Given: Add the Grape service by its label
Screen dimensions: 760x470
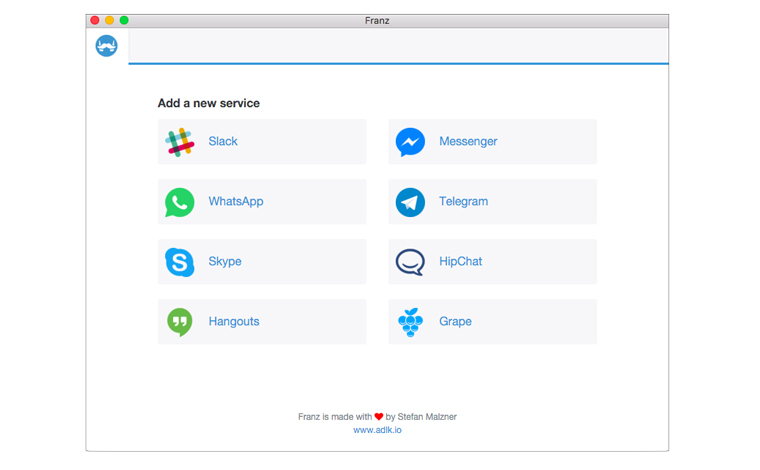Looking at the screenshot, I should pyautogui.click(x=455, y=322).
